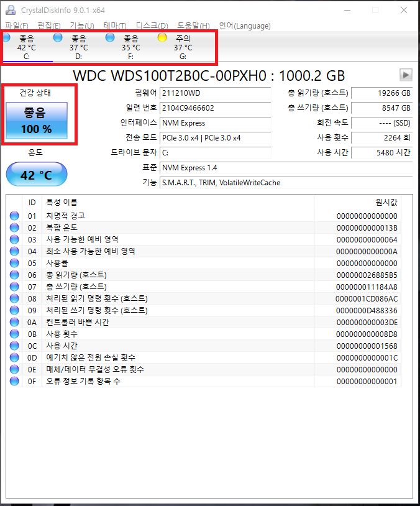Click the ID column header

[x=32, y=202]
